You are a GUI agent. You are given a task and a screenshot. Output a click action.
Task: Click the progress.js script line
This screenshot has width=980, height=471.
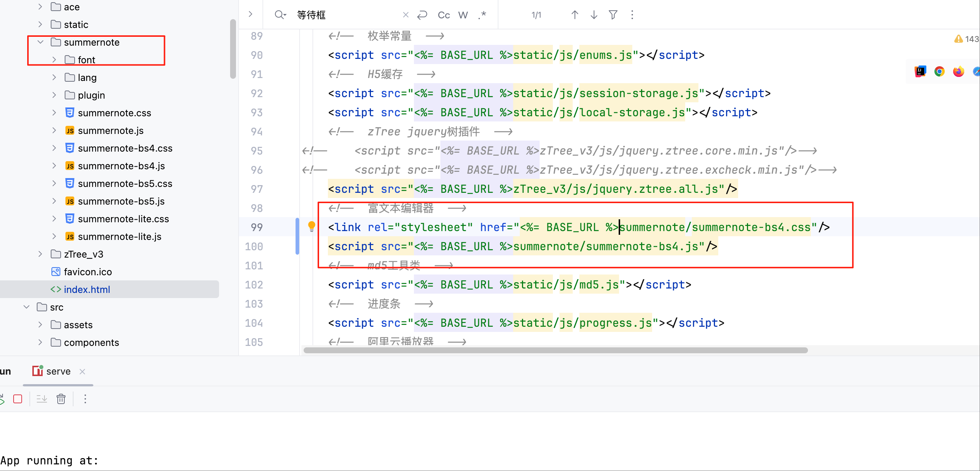pyautogui.click(x=526, y=323)
